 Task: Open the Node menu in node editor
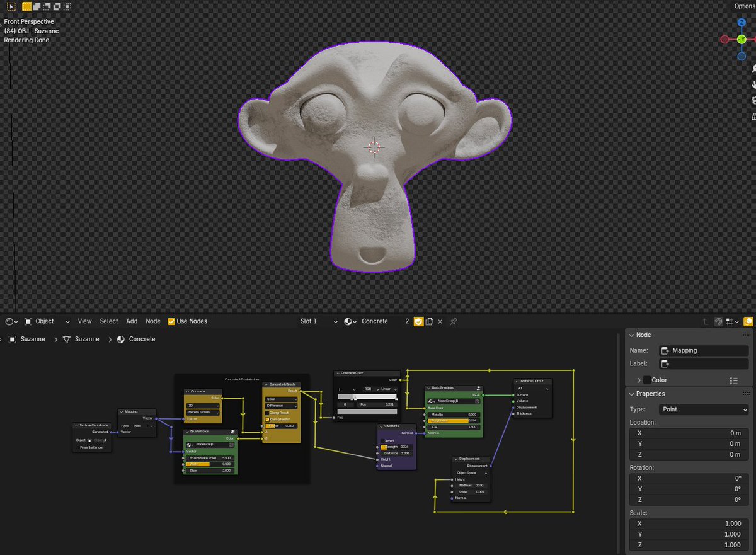pos(153,321)
